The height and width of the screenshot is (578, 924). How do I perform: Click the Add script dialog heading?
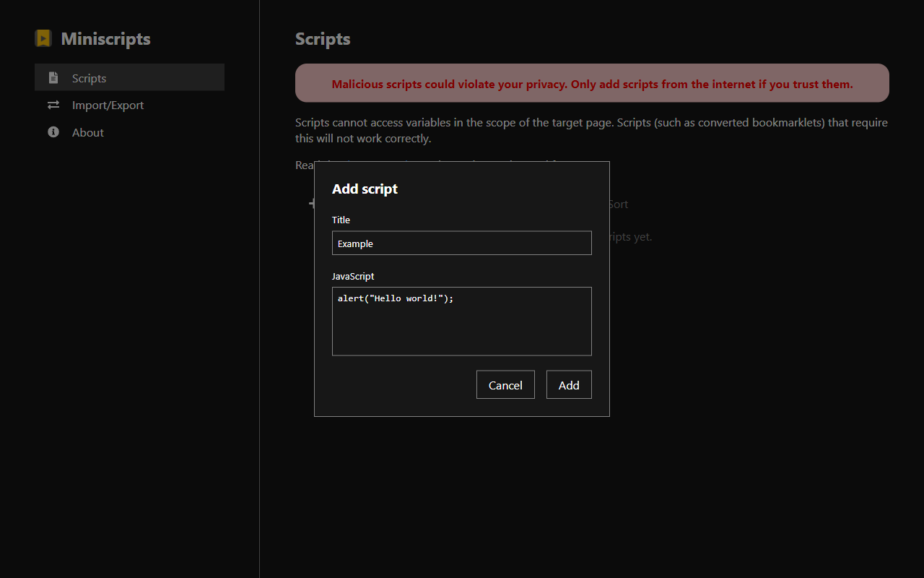[x=365, y=189]
